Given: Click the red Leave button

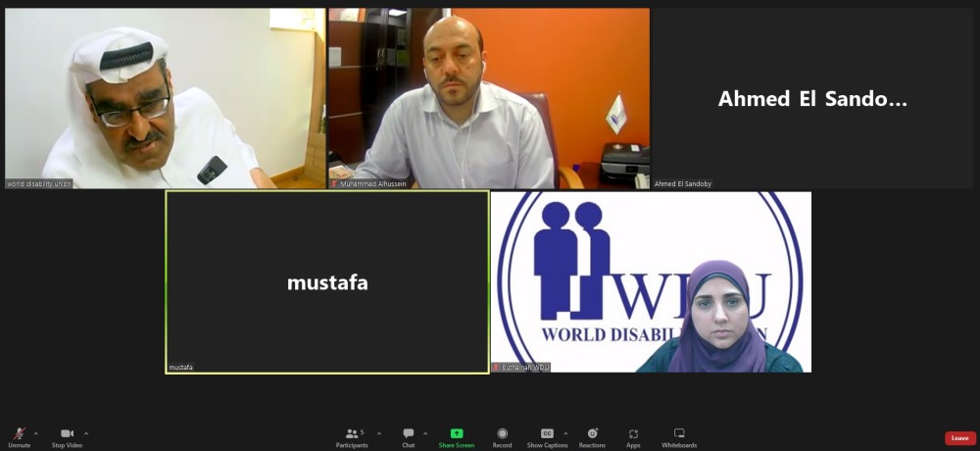Looking at the screenshot, I should point(960,438).
